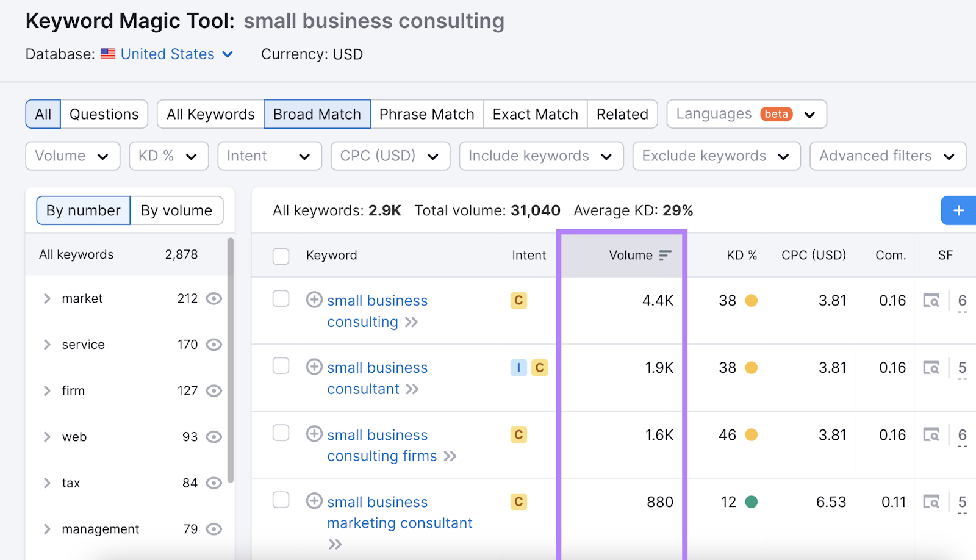The height and width of the screenshot is (560, 976).
Task: Toggle eye icon for 'web' group
Action: (x=213, y=437)
